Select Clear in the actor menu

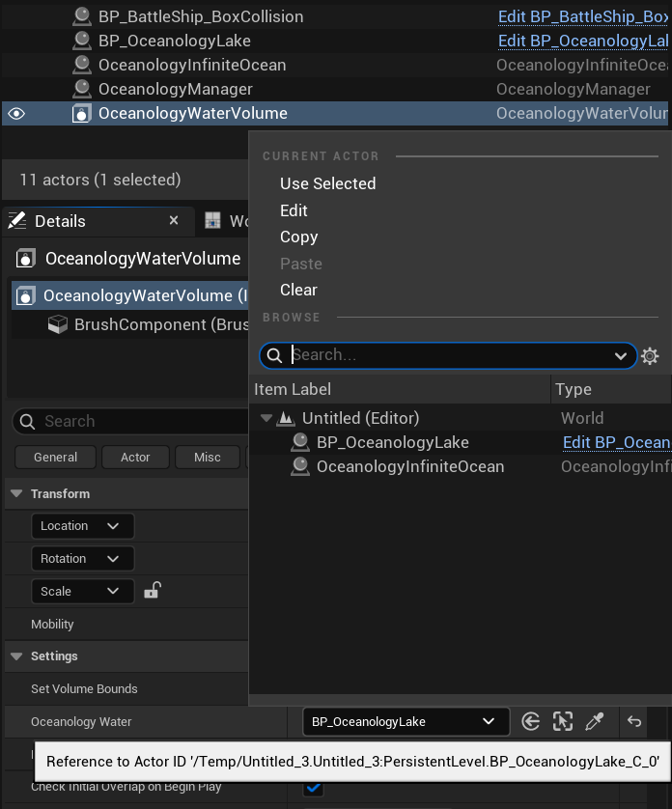298,290
